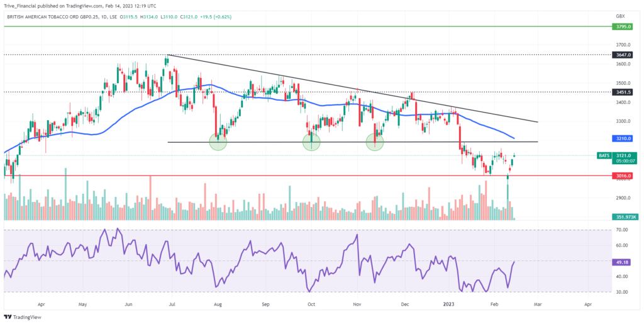Select the red 3016.0 price label
Viewport: 644px width, 324px height.
[x=623, y=176]
